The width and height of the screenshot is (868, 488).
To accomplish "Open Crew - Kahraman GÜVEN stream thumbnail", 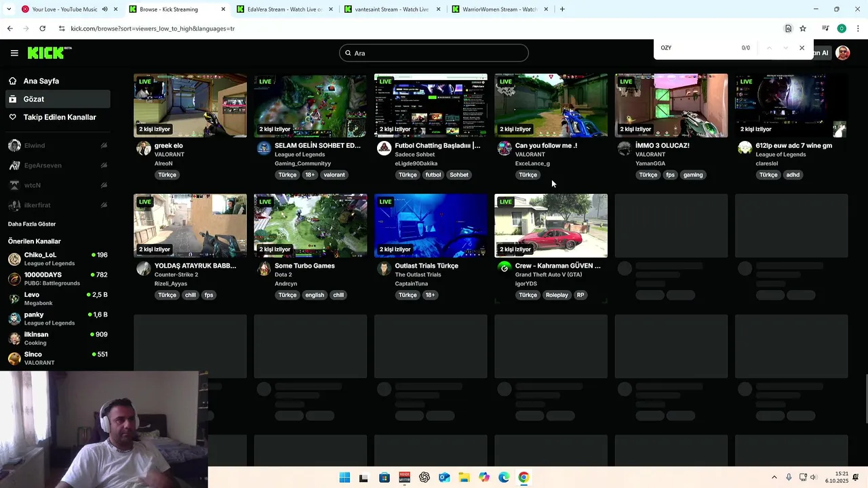I will 551,226.
